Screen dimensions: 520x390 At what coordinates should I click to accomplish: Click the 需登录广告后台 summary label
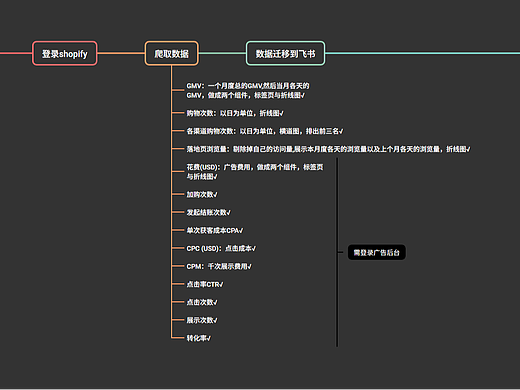pyautogui.click(x=376, y=252)
